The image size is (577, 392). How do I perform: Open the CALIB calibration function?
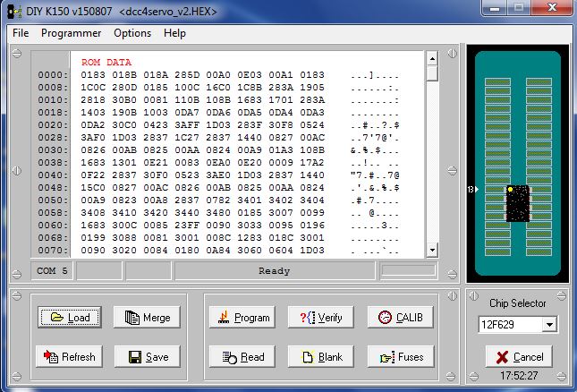(x=400, y=317)
